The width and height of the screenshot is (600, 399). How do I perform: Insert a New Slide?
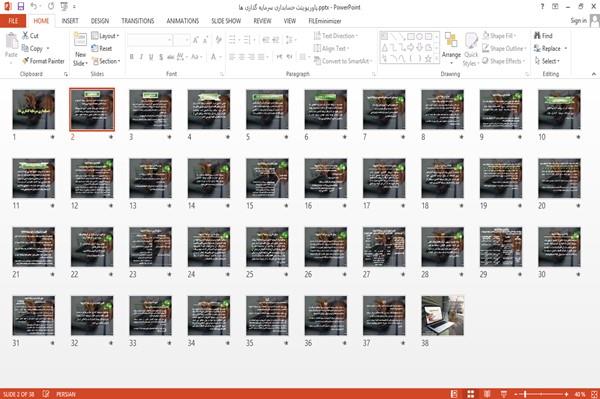80,50
